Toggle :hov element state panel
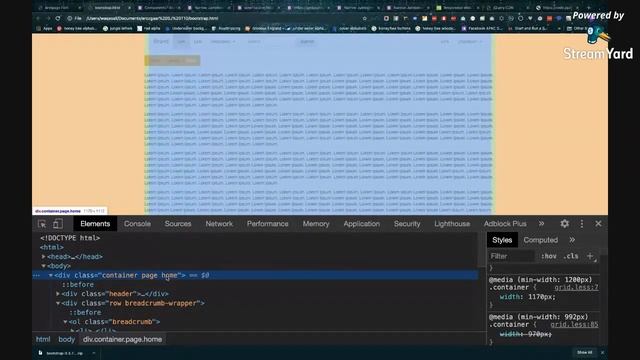640x360 pixels. tap(549, 256)
